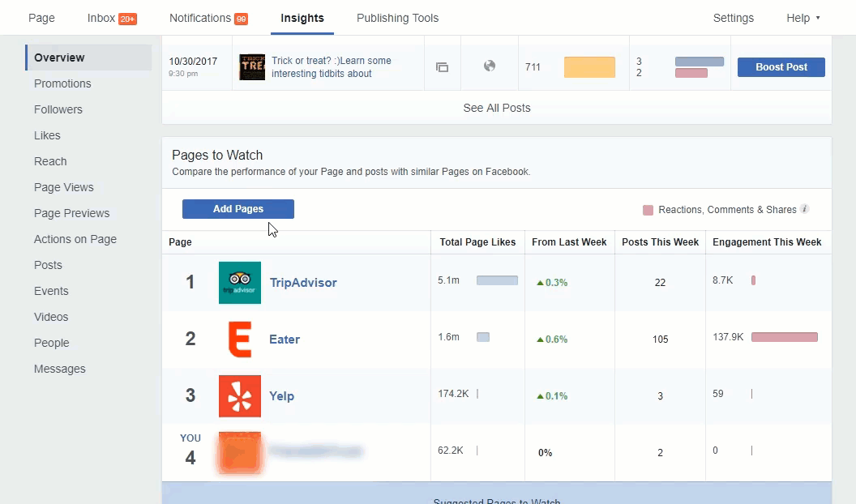Switch to the Insights tab
Image resolution: width=856 pixels, height=504 pixels.
point(302,18)
